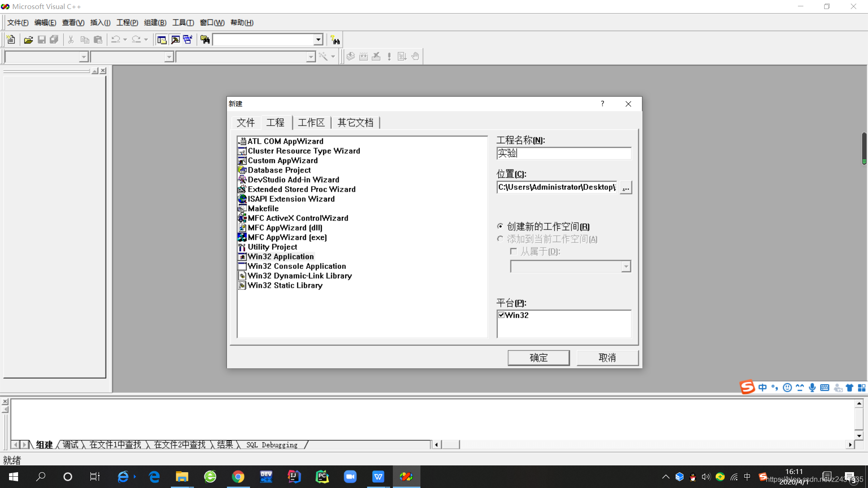Click the 取消 button
This screenshot has width=868, height=488.
coord(607,358)
